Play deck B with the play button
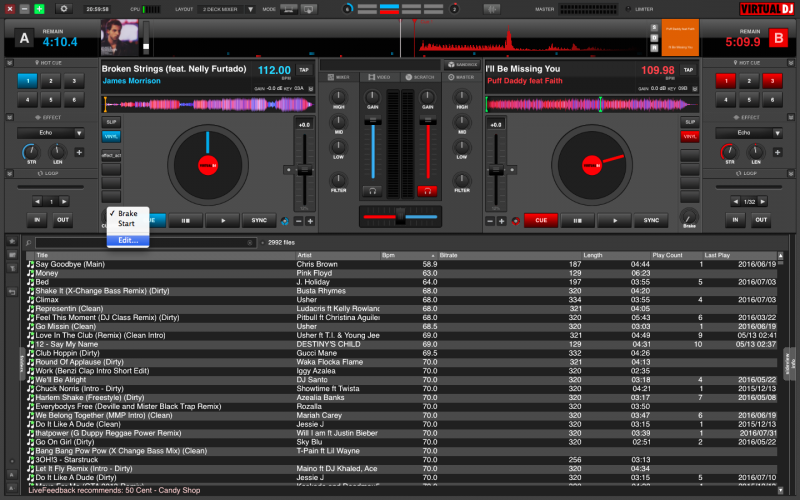 615,220
